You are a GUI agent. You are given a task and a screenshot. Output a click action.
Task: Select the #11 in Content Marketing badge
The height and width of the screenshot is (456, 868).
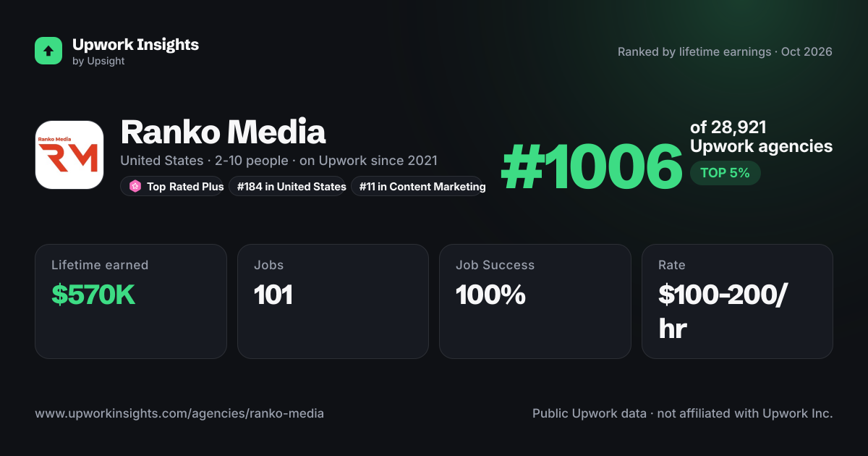pos(417,186)
